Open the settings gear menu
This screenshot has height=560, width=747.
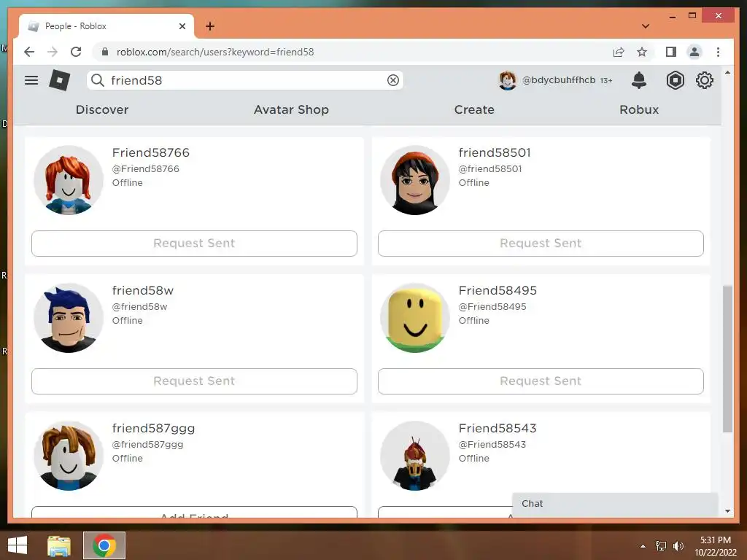click(x=705, y=80)
